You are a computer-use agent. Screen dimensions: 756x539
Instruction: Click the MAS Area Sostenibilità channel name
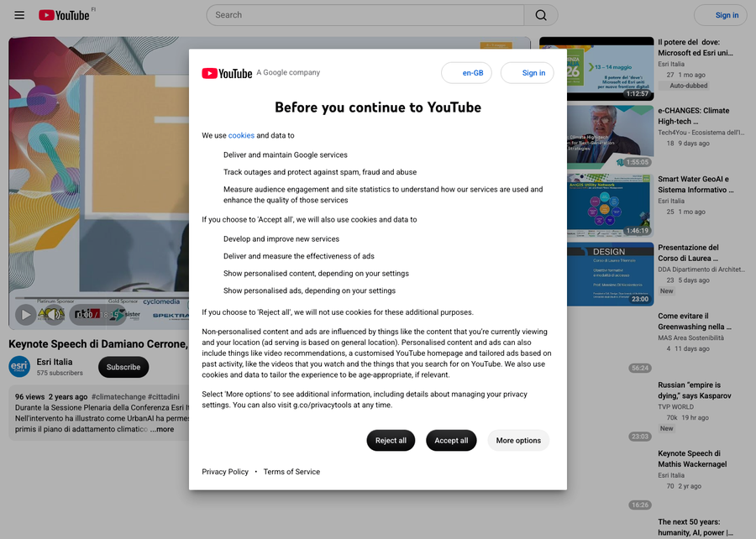click(x=691, y=338)
